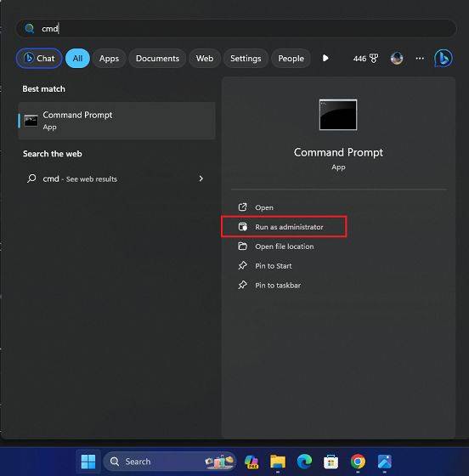Open the user profile avatar

coord(397,58)
